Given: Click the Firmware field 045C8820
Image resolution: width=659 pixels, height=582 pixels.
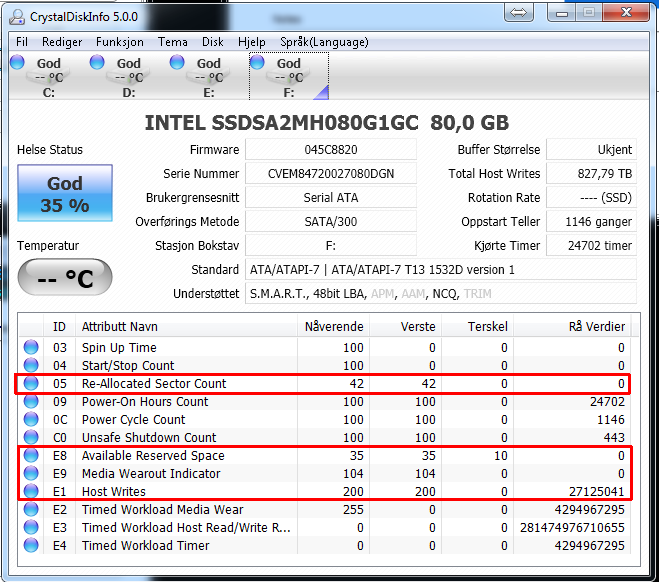Looking at the screenshot, I should pos(331,150).
